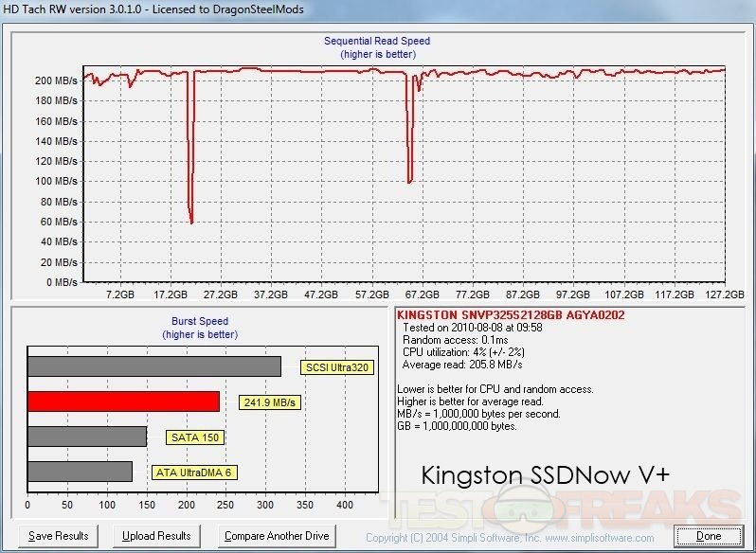The image size is (756, 553).
Task: Click the 241.9 MB/s burst label
Action: tap(269, 402)
